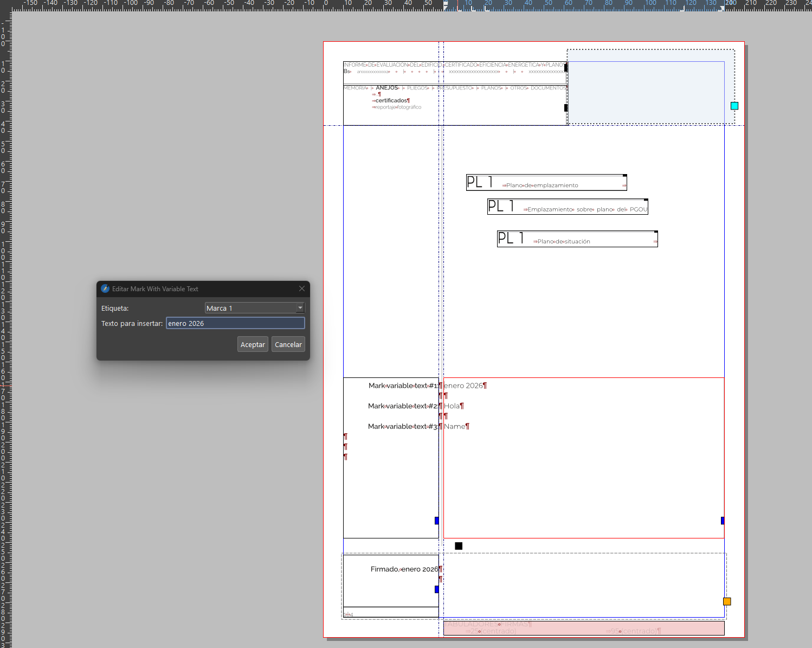Click the dropdown arrow beside Marca 1
This screenshot has height=648, width=812.
click(x=300, y=308)
